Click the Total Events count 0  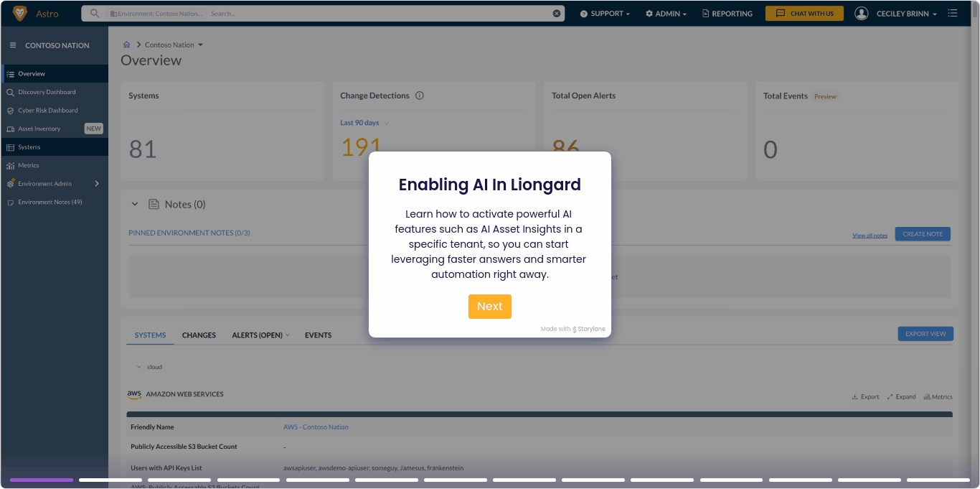771,149
